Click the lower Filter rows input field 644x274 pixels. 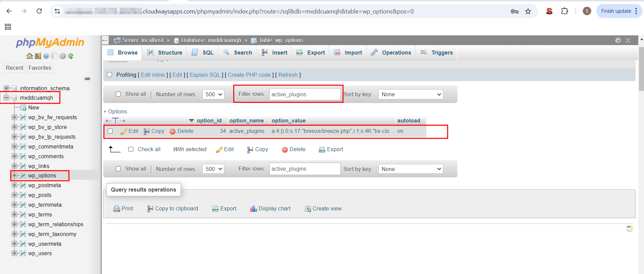(x=305, y=169)
